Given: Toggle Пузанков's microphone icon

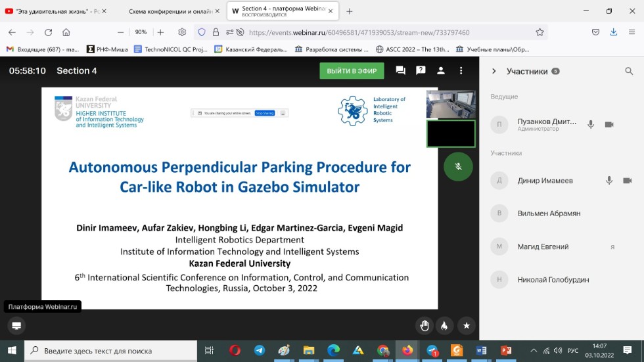Looking at the screenshot, I should (591, 125).
